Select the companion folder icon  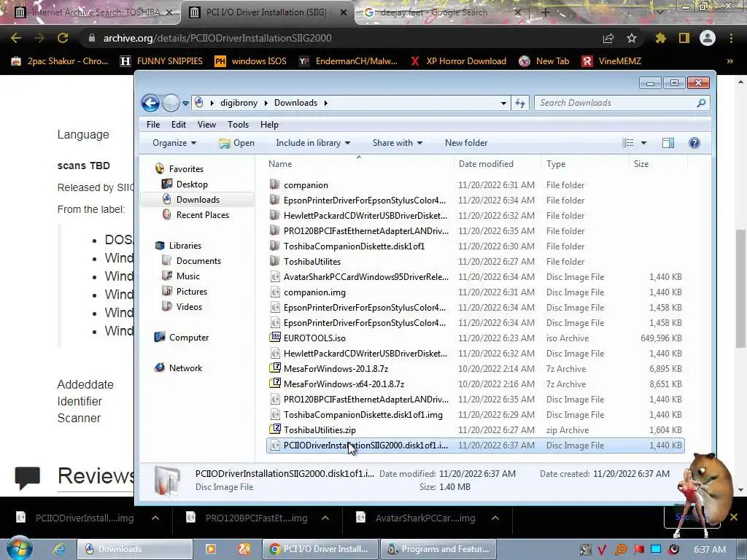[274, 184]
